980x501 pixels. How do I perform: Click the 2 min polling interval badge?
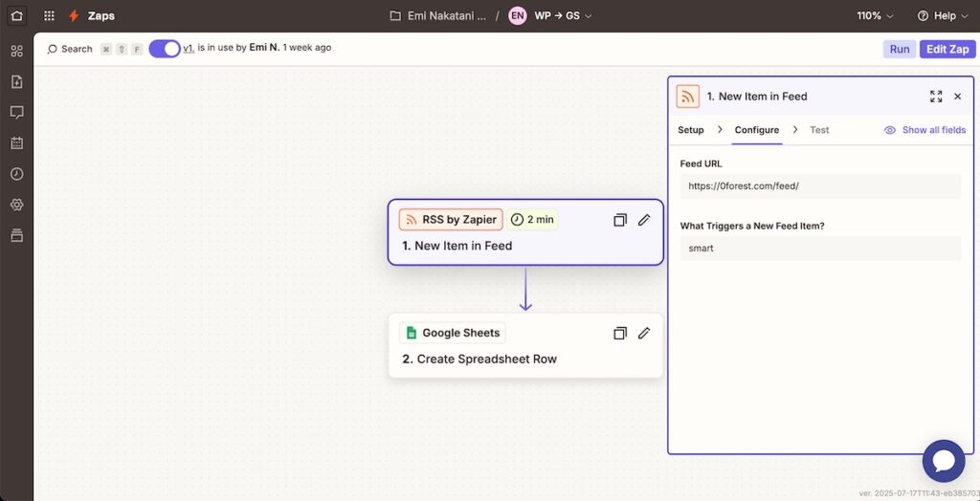(532, 219)
